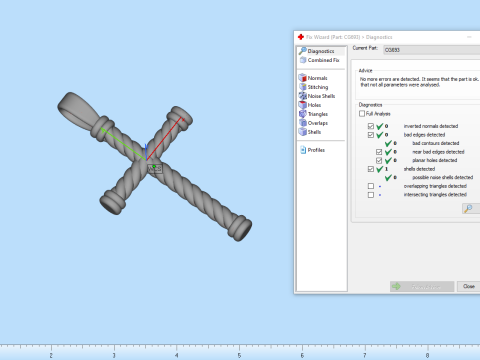The height and width of the screenshot is (360, 480).
Task: Click the green Y axis arrow on model
Action: [124, 144]
